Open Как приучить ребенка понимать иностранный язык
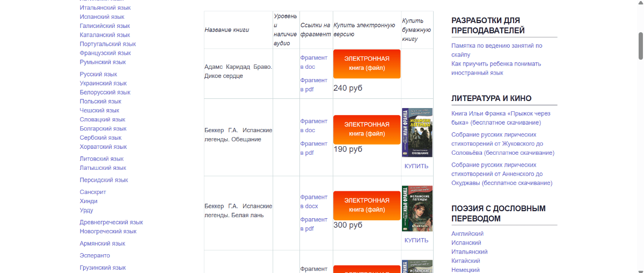Screen dimensions: 644x273 [496, 68]
